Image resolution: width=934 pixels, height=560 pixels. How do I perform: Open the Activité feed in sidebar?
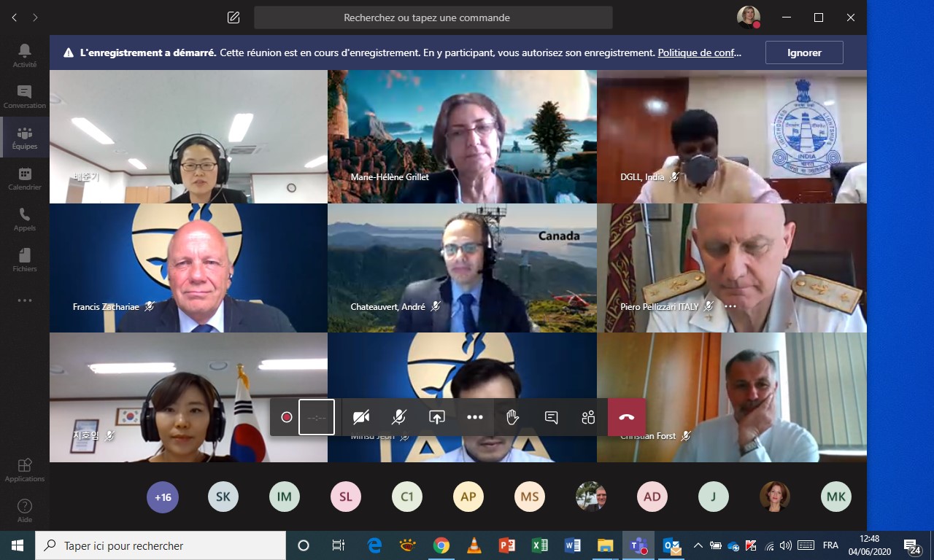pos(25,55)
